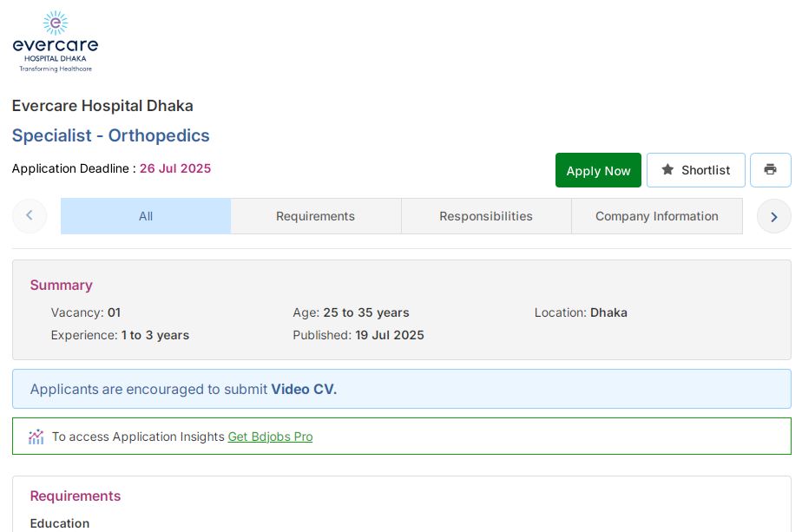Click the Experience: 1 to 3 years entry
This screenshot has width=802, height=532.
tap(120, 335)
